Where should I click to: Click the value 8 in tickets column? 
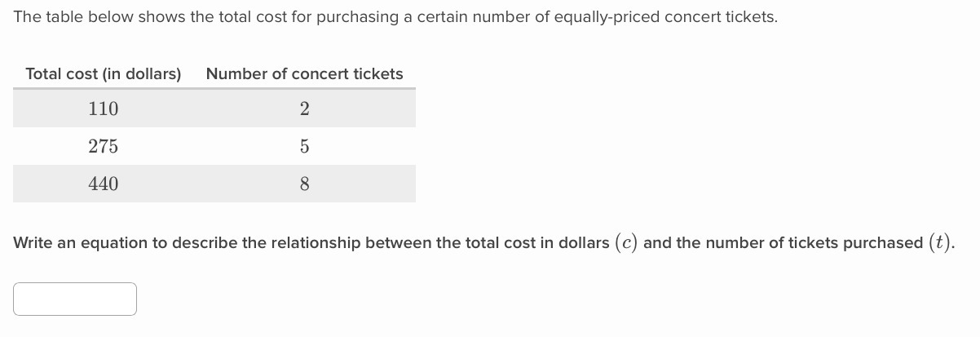tap(304, 184)
